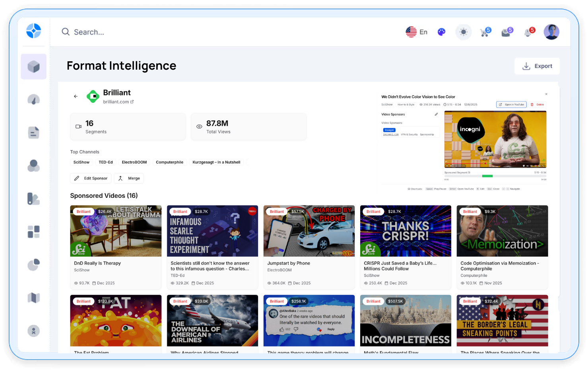Click the CRISPR Just Saved a Baby's Life title

click(400, 266)
